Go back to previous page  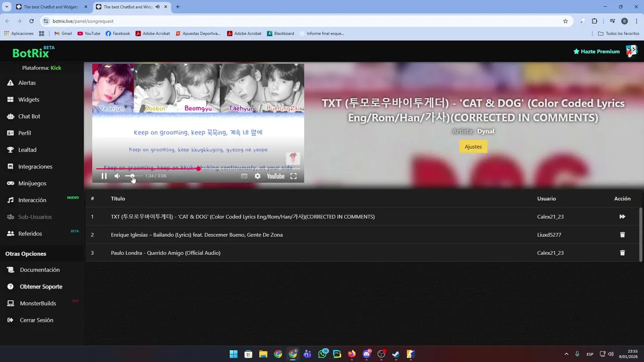click(x=7, y=21)
